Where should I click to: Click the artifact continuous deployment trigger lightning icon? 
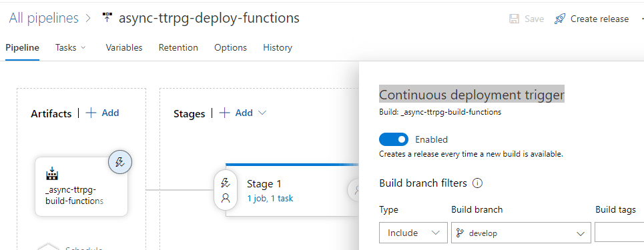tap(119, 162)
